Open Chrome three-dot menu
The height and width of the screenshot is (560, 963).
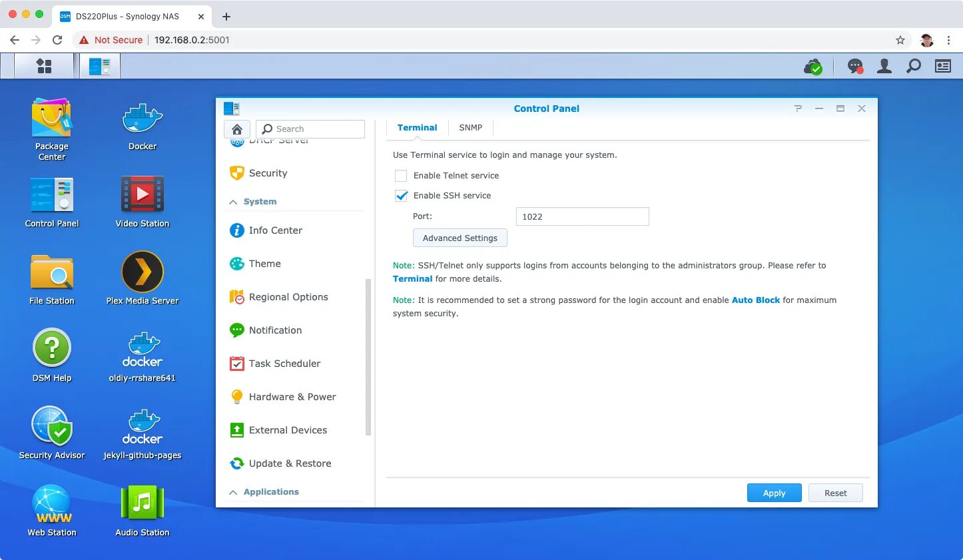tap(948, 40)
